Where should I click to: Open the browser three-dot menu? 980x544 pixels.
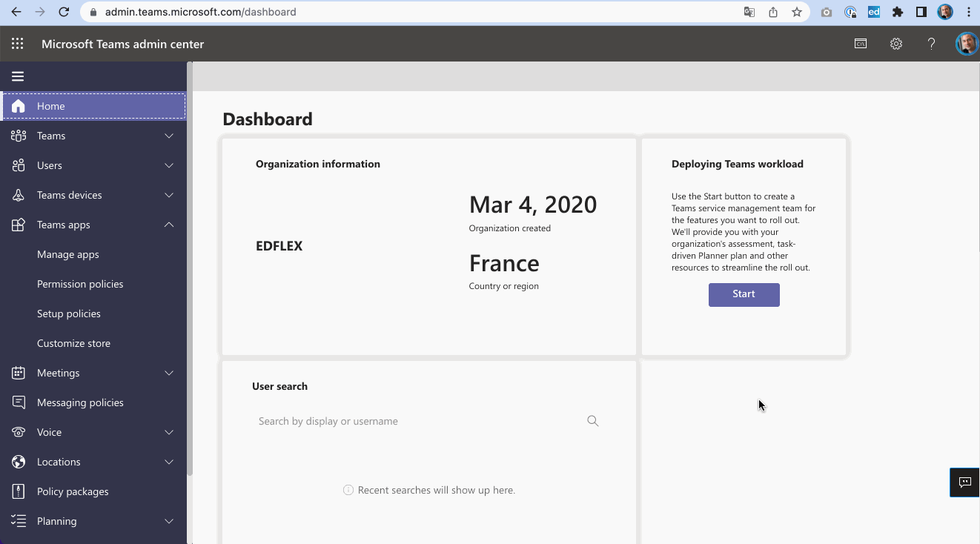click(968, 12)
